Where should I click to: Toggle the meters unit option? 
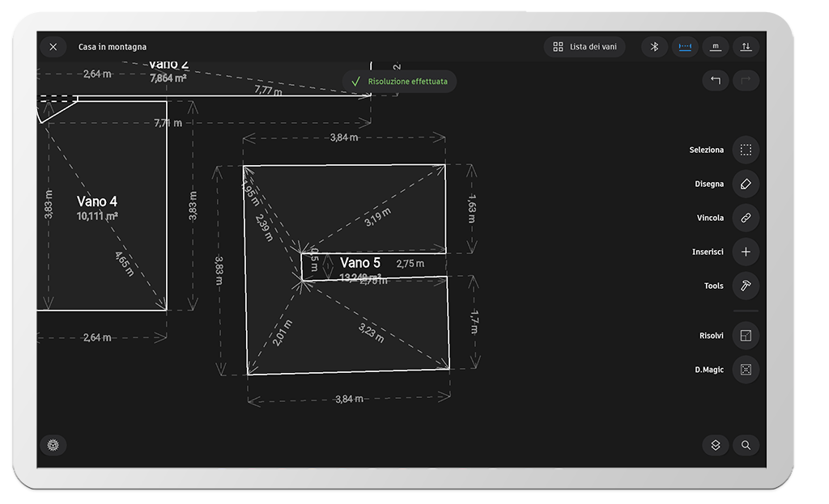pos(716,46)
